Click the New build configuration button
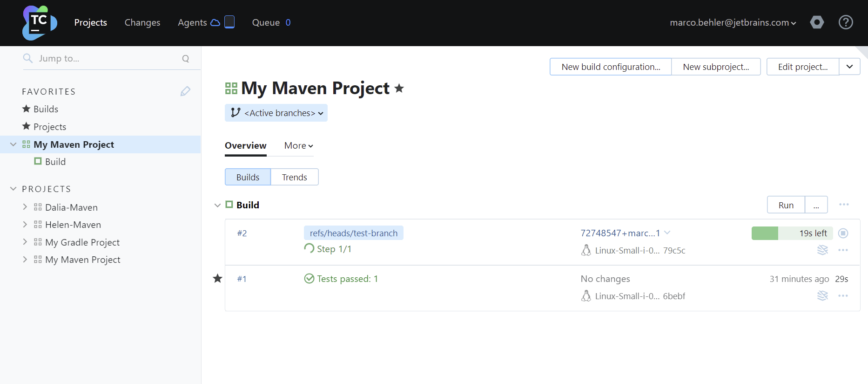The height and width of the screenshot is (384, 868). (x=610, y=67)
